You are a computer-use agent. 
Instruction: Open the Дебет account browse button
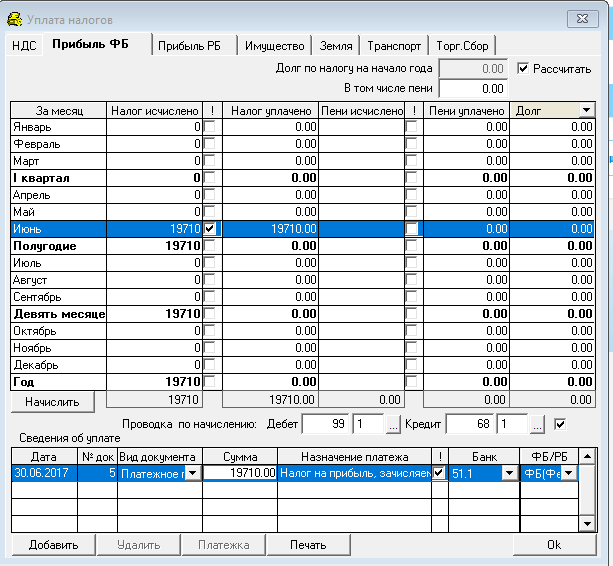(x=393, y=424)
